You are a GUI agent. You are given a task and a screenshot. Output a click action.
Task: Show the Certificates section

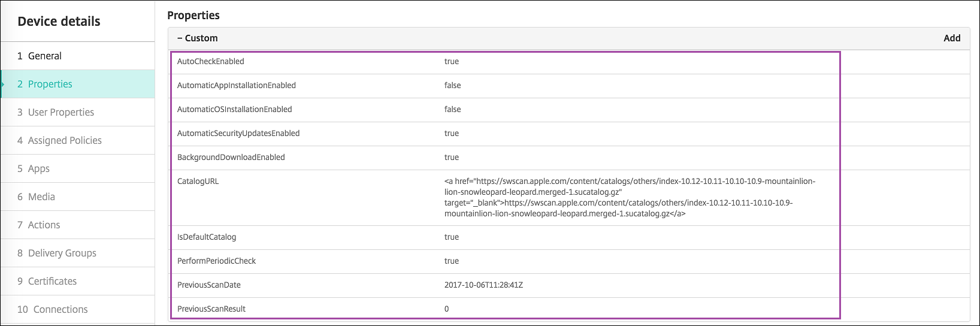click(x=52, y=281)
